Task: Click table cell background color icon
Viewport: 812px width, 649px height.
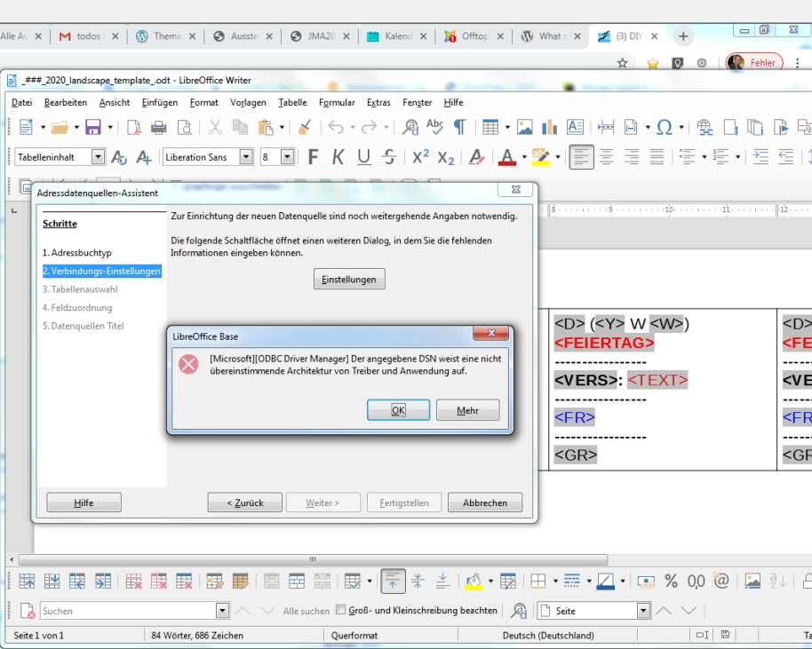Action: point(473,582)
